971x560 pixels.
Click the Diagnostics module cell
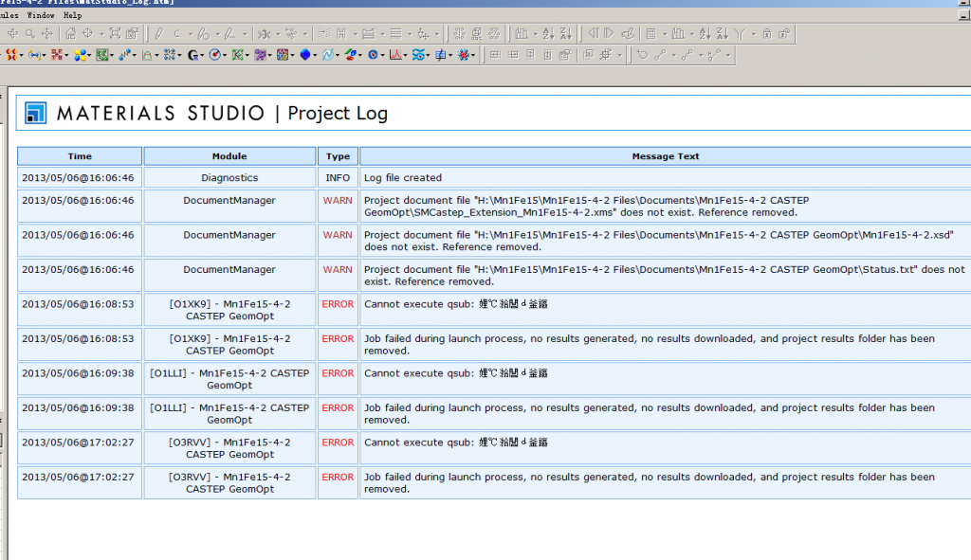coord(229,177)
